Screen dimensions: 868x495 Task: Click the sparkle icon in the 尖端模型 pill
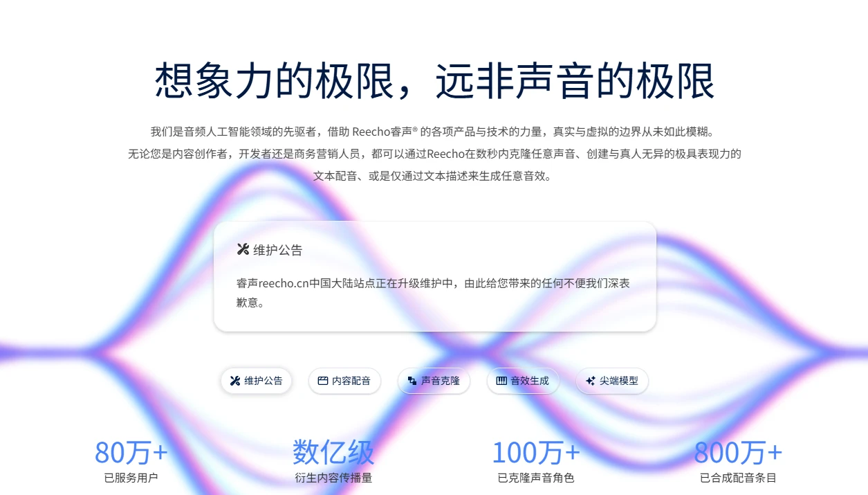click(x=590, y=381)
